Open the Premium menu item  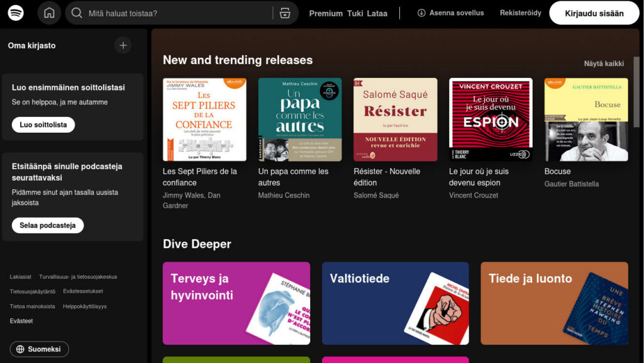tap(326, 13)
